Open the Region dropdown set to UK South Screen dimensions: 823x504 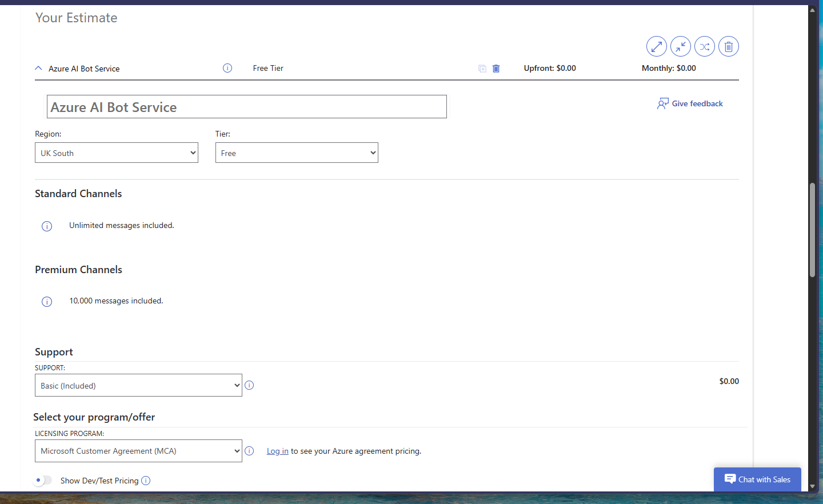point(117,153)
